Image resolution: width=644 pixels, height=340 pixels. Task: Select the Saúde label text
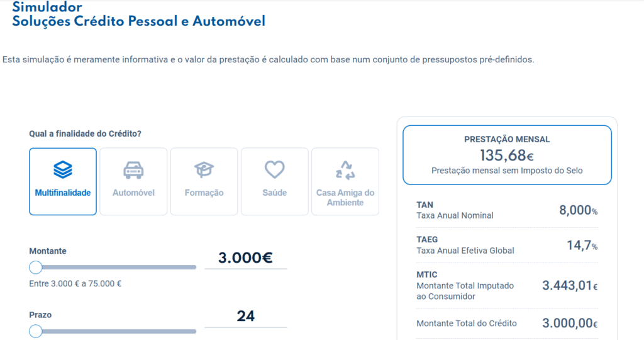point(274,193)
